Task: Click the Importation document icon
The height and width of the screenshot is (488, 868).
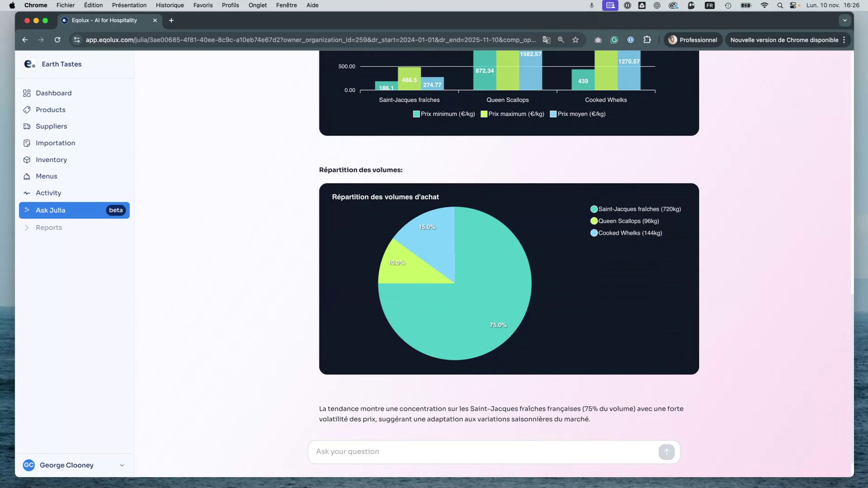Action: pyautogui.click(x=27, y=143)
